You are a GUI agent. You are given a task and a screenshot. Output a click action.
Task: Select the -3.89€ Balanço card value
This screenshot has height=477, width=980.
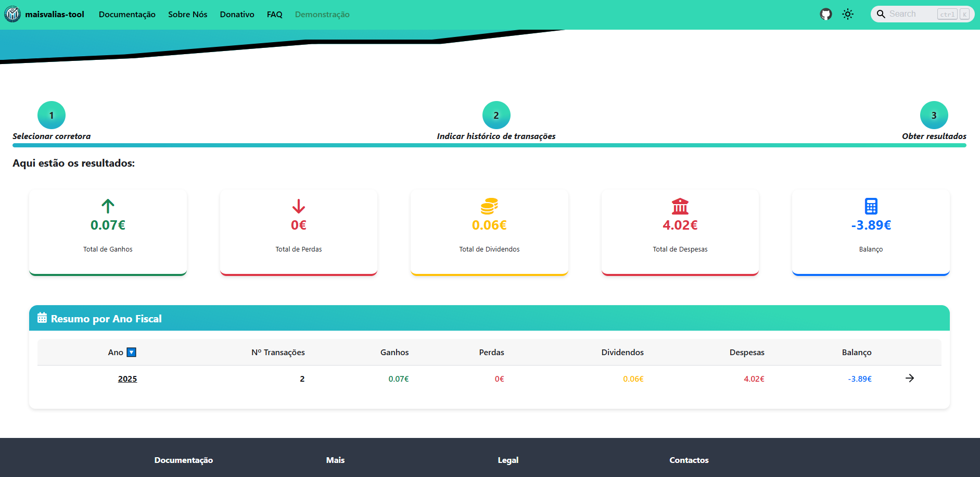coord(871,225)
